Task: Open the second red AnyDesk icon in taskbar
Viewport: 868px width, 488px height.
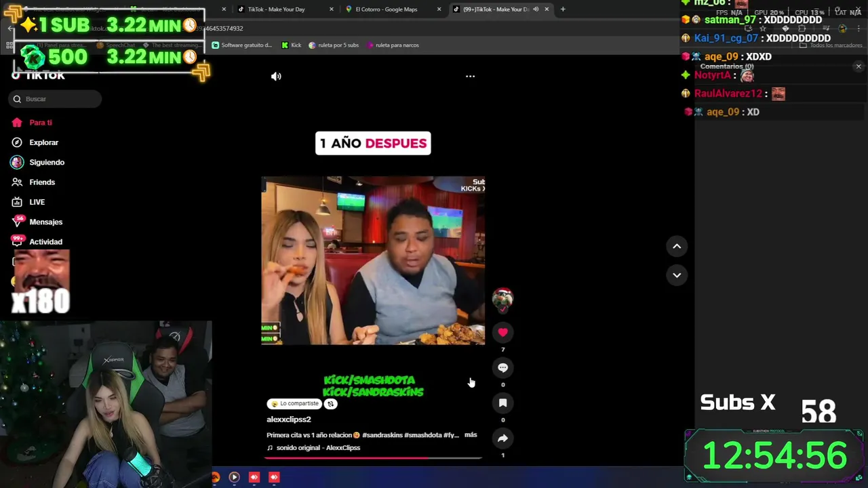Action: [x=274, y=477]
